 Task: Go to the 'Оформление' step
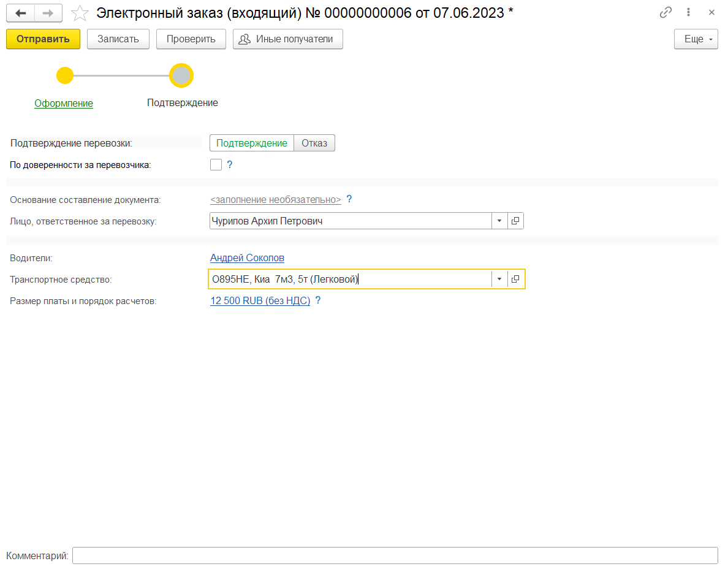[x=64, y=103]
